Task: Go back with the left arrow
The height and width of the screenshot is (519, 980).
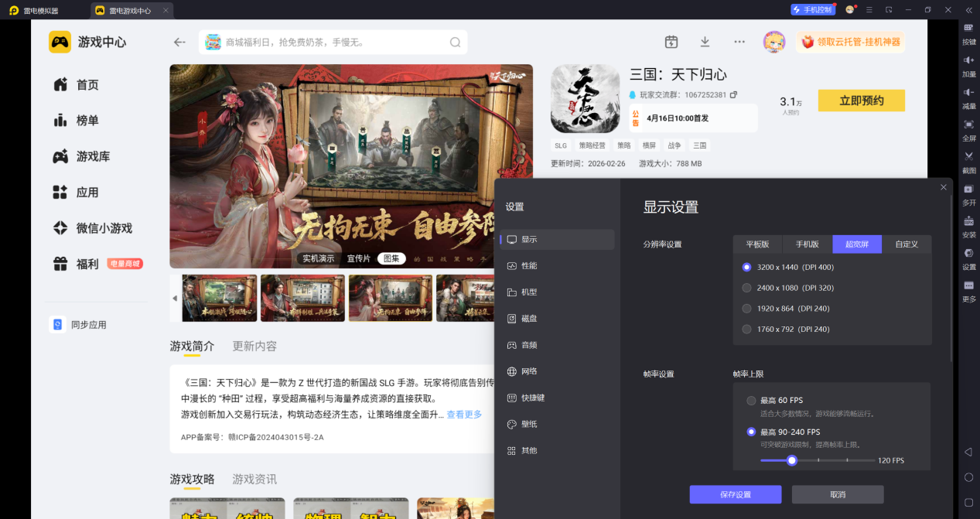Action: pos(179,43)
